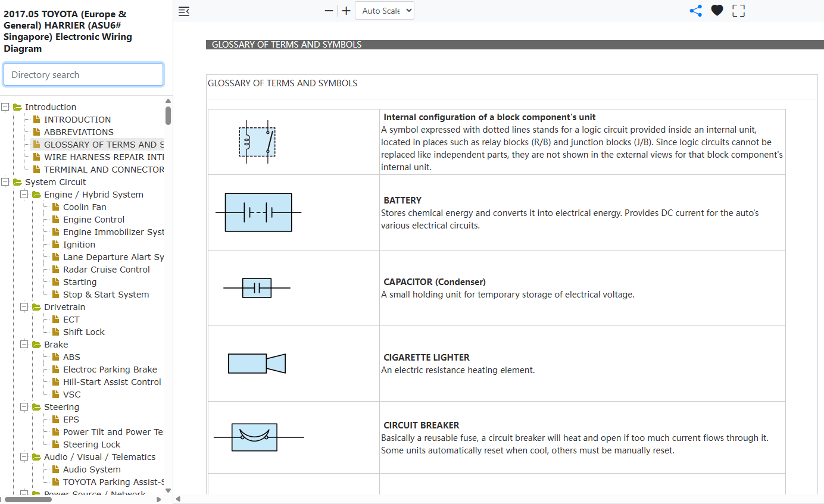Open the Engine Control diagram
824x504 pixels.
(94, 220)
